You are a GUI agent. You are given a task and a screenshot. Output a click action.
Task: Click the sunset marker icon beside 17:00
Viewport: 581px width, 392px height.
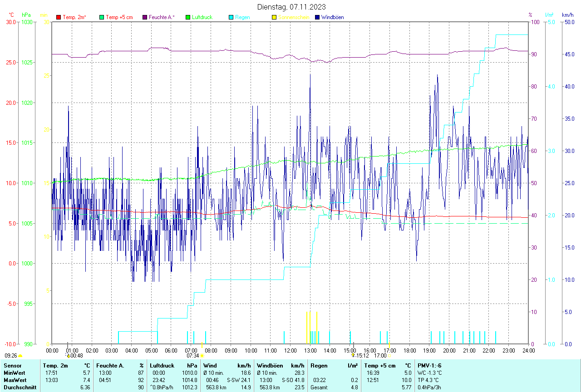click(389, 356)
